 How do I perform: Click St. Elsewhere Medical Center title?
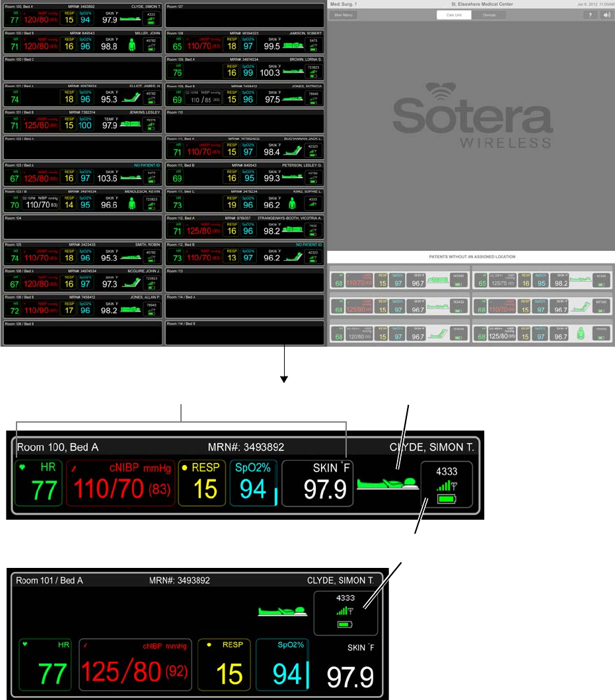click(482, 4)
